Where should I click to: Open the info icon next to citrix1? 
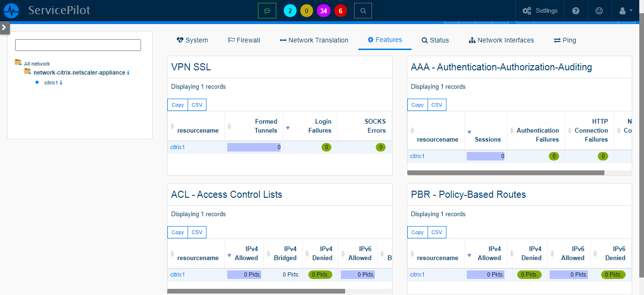tap(60, 82)
